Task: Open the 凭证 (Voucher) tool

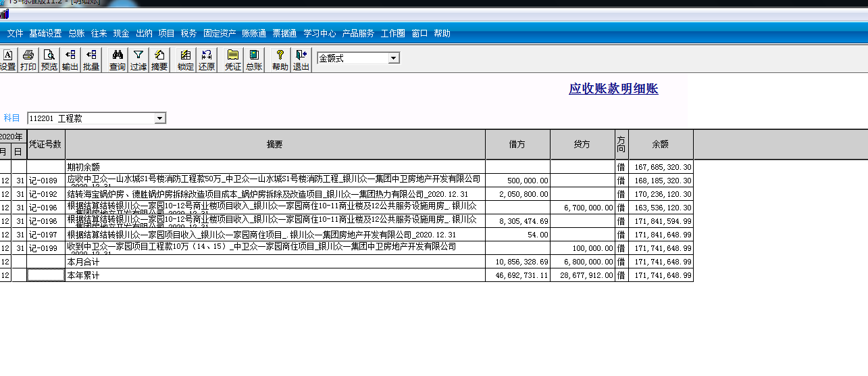Action: (233, 60)
